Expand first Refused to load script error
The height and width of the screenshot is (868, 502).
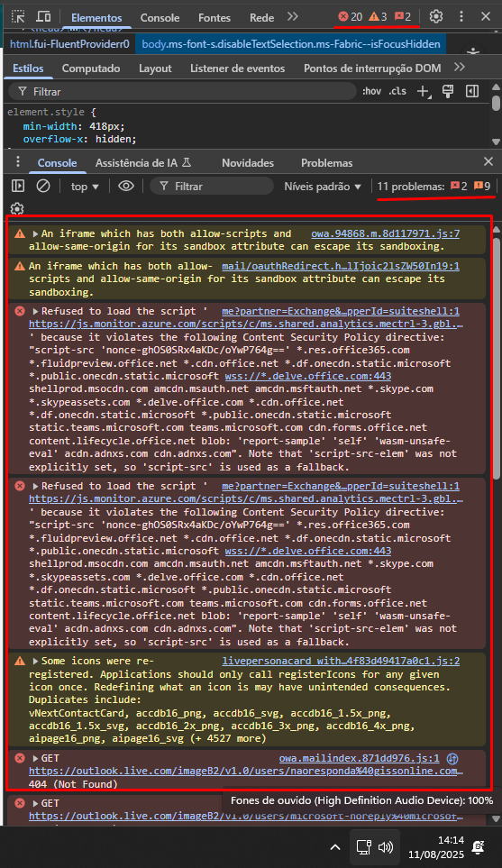[x=35, y=312]
